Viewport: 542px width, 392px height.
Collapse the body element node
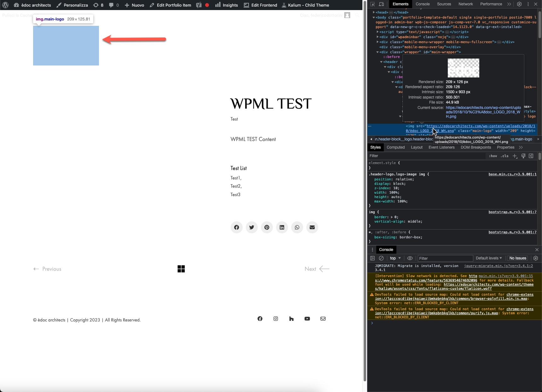coord(374,17)
